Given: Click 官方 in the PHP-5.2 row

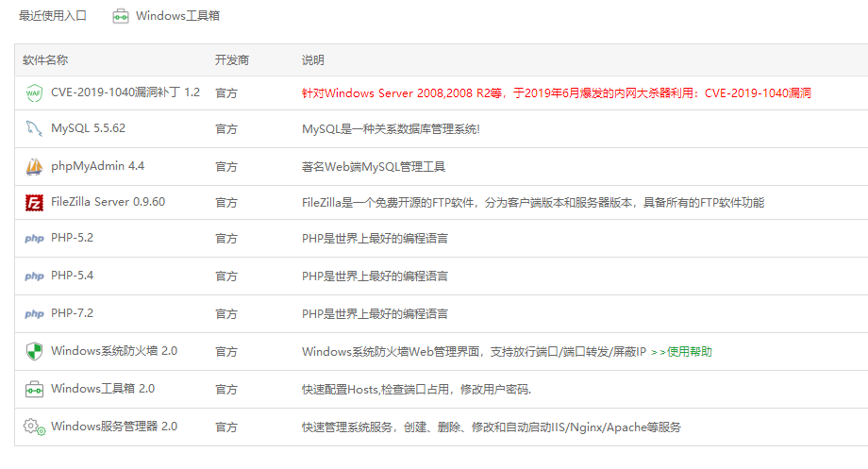Looking at the screenshot, I should point(225,239).
